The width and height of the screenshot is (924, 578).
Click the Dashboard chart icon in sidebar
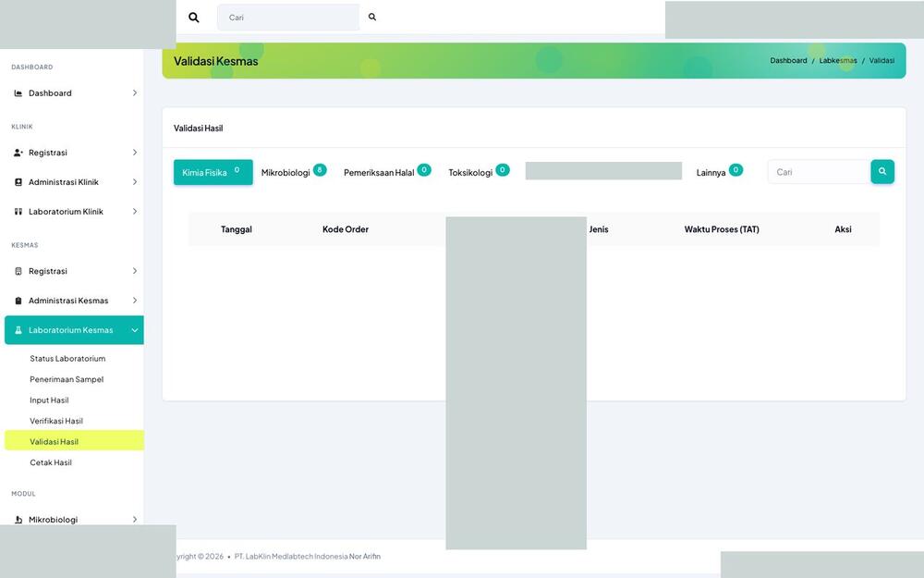point(18,93)
